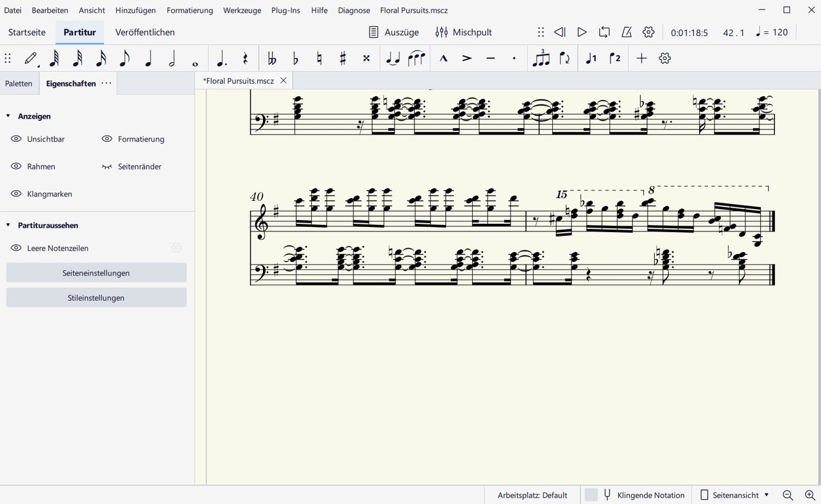Viewport: 821px width, 504px height.
Task: Switch to the Paletten tab
Action: (19, 83)
